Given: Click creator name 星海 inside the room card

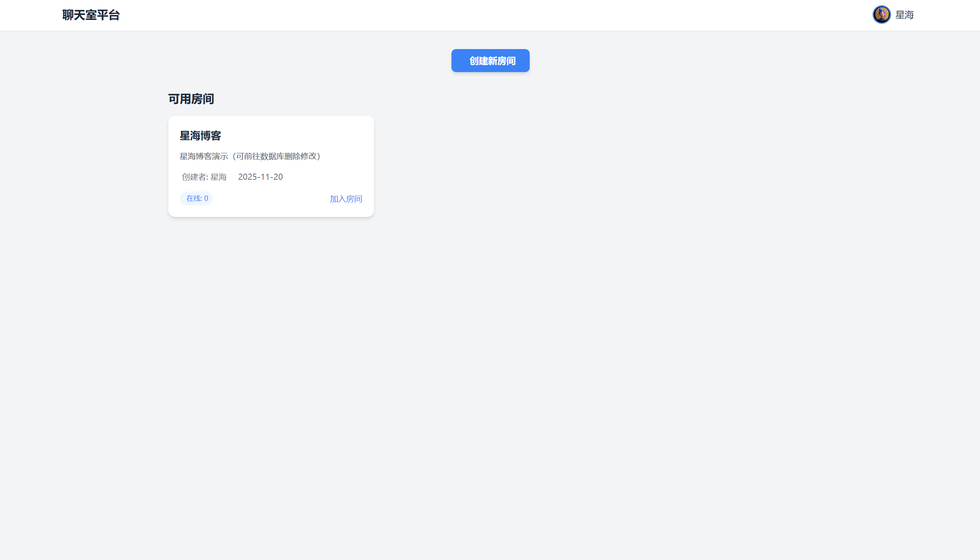Looking at the screenshot, I should point(219,177).
